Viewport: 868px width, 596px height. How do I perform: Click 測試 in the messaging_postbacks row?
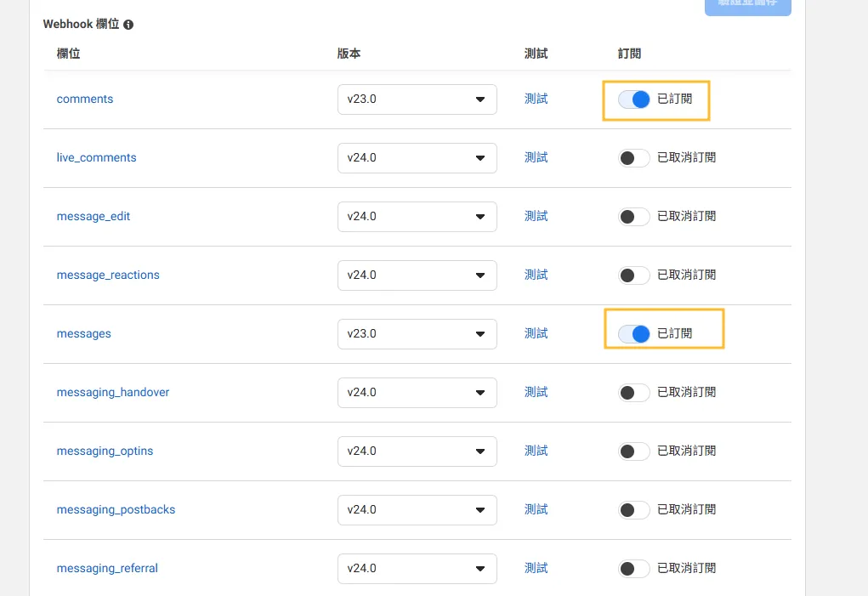536,510
